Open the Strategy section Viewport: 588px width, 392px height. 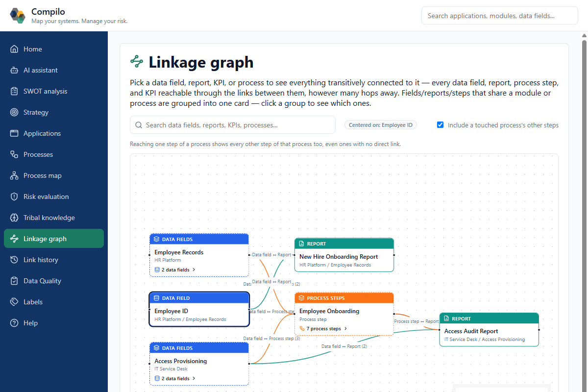pyautogui.click(x=54, y=112)
